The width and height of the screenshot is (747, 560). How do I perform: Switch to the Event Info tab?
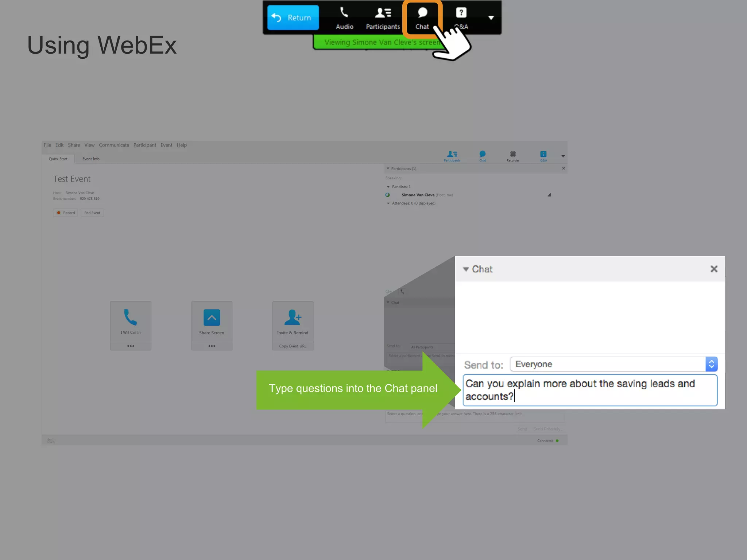click(x=91, y=159)
